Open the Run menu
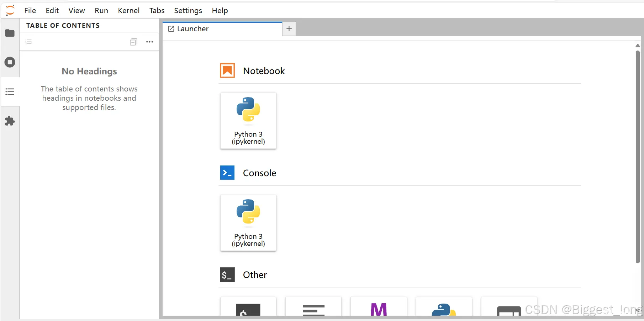This screenshot has width=644, height=321. [101, 11]
